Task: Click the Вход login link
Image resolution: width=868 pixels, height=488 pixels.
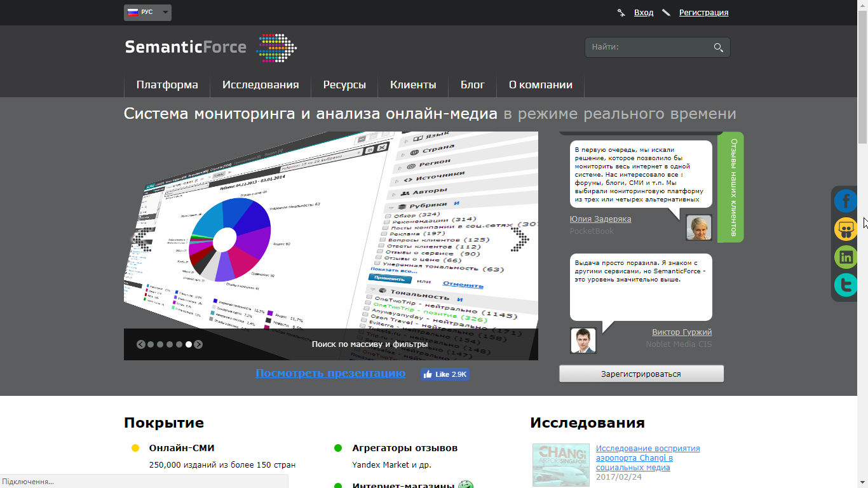Action: pos(644,13)
